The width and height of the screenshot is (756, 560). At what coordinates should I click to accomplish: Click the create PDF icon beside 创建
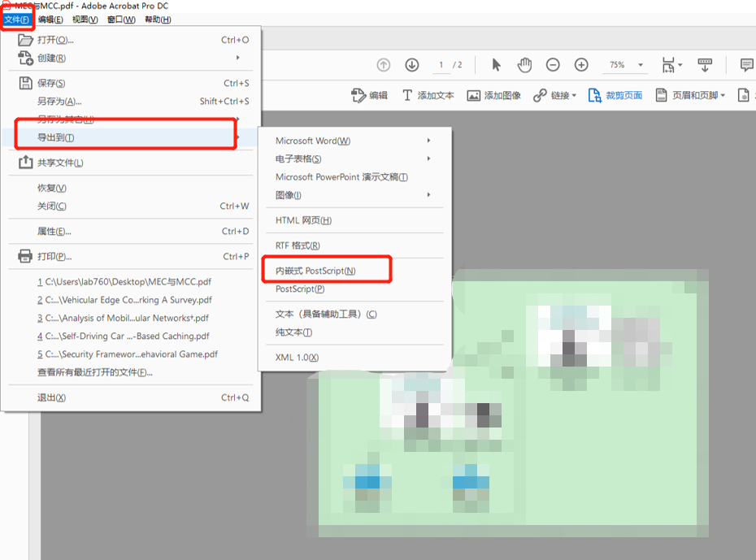pyautogui.click(x=25, y=58)
